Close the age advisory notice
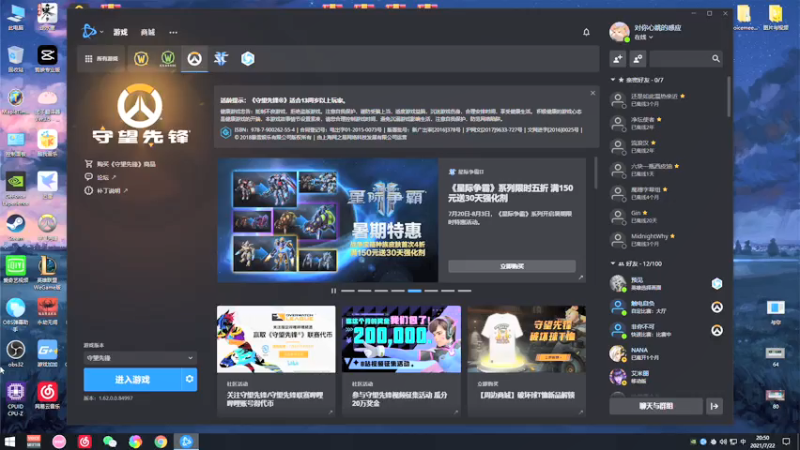This screenshot has height=450, width=800. (592, 93)
